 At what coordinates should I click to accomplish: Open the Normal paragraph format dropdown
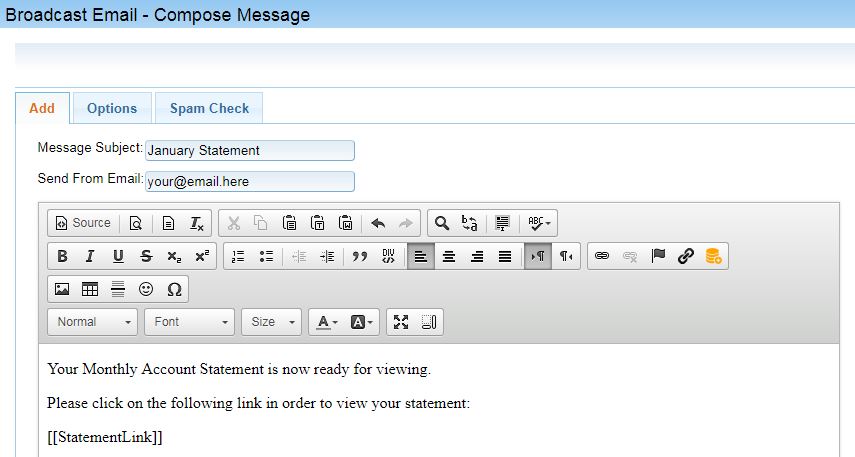(x=95, y=322)
